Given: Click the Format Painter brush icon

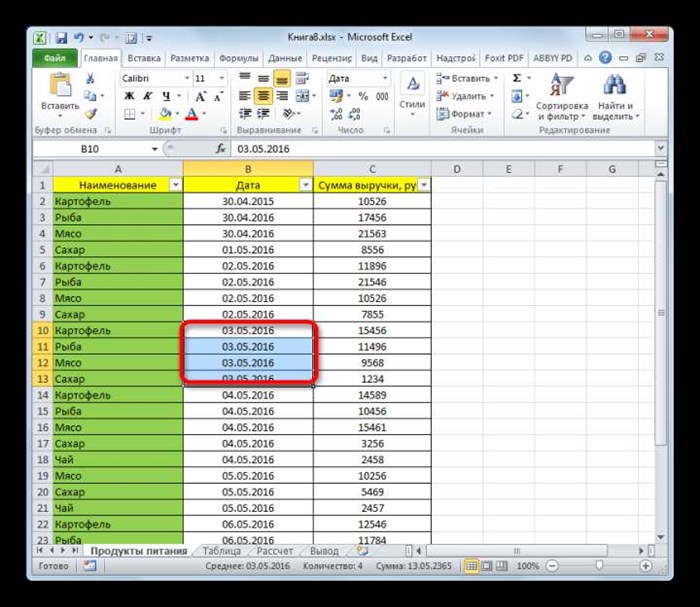Looking at the screenshot, I should (x=91, y=114).
